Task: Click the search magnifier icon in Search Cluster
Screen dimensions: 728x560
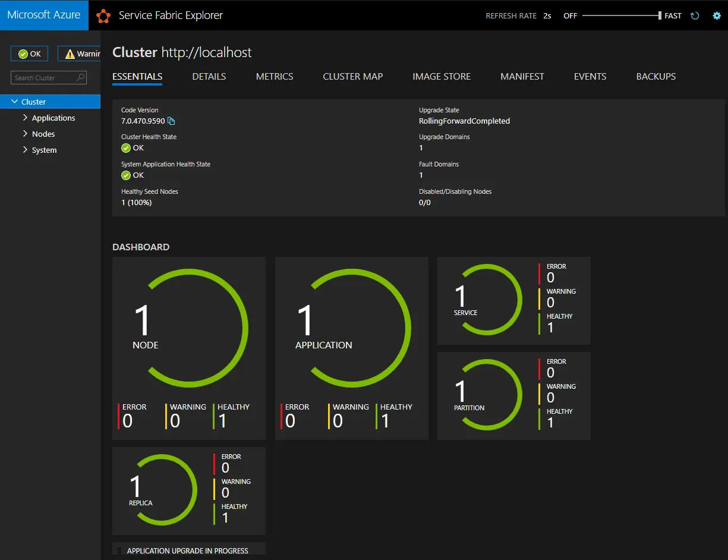Action: (81, 77)
